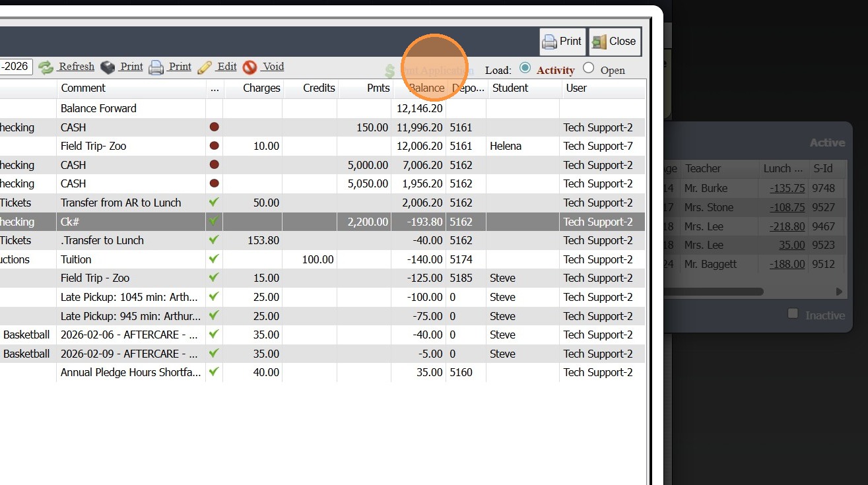The width and height of the screenshot is (868, 485).
Task: Open 35.00 lunch balance link in background
Action: [x=791, y=245]
